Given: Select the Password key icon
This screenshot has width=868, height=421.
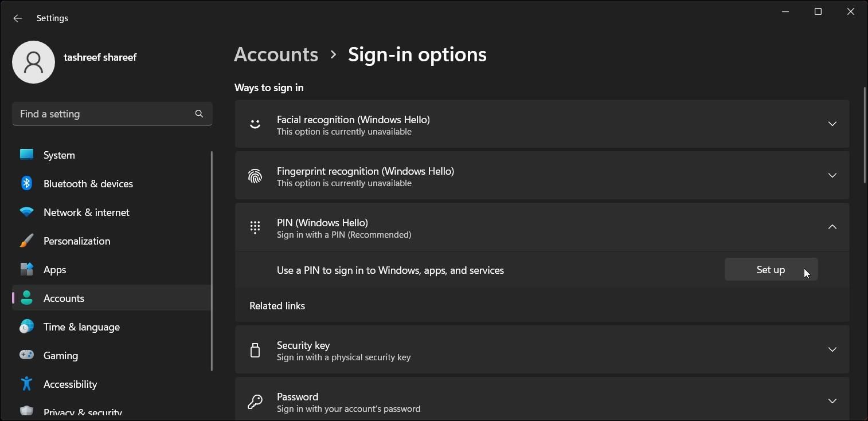Looking at the screenshot, I should [255, 402].
